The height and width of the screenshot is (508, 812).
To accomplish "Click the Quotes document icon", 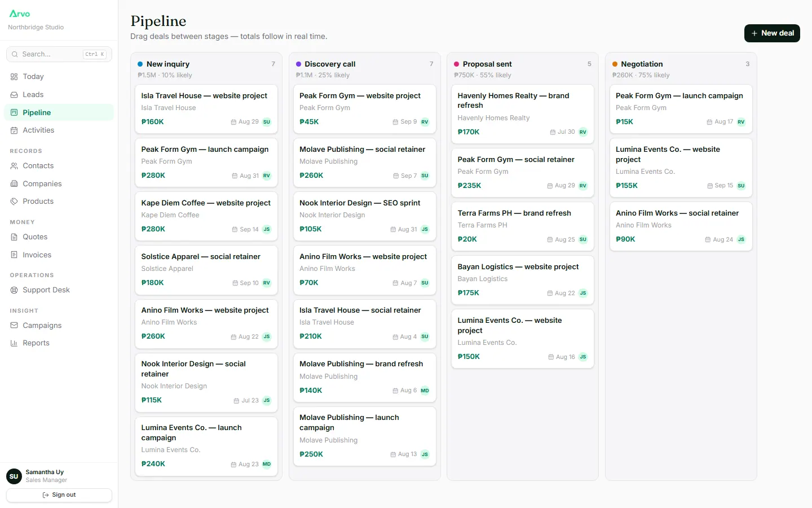I will tap(14, 237).
